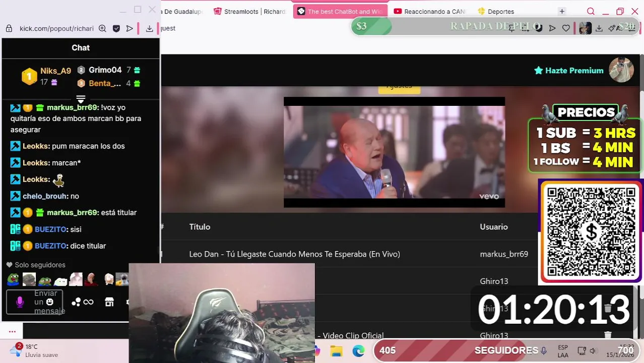Open File Explorer from the taskbar
The width and height of the screenshot is (644, 363).
coord(337,351)
